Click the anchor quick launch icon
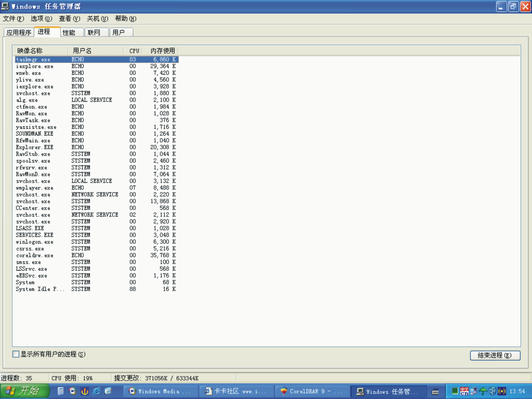The image size is (532, 399). coord(84,391)
